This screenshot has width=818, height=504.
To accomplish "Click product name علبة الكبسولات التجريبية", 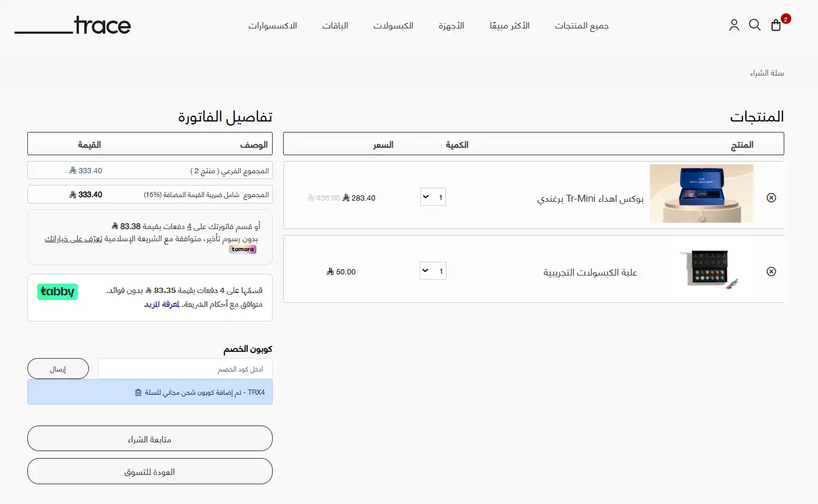I will [x=590, y=272].
